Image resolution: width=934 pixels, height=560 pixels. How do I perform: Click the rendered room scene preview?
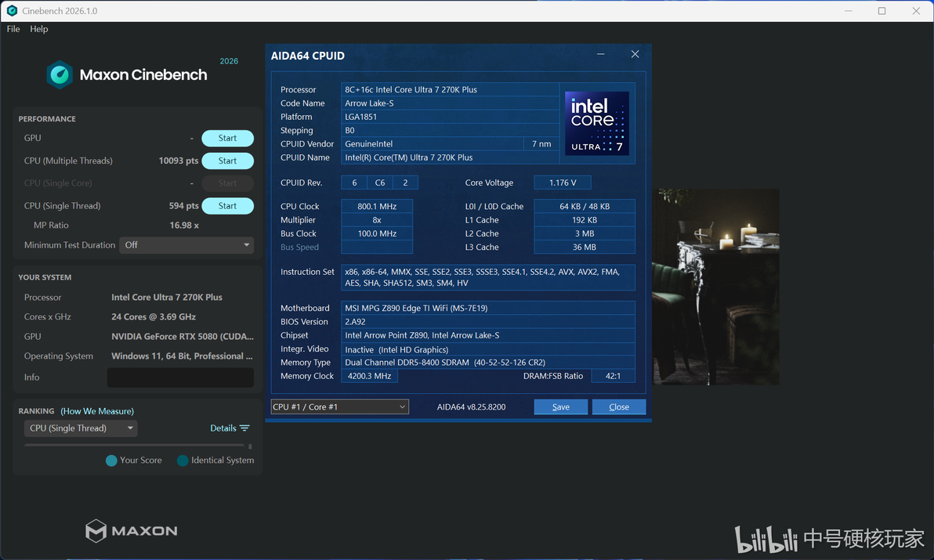point(715,287)
